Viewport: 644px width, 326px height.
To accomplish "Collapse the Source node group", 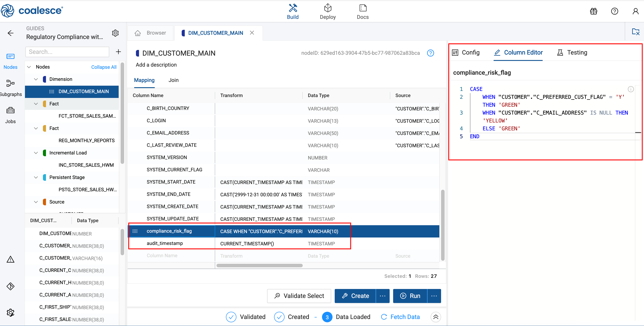I will click(36, 202).
